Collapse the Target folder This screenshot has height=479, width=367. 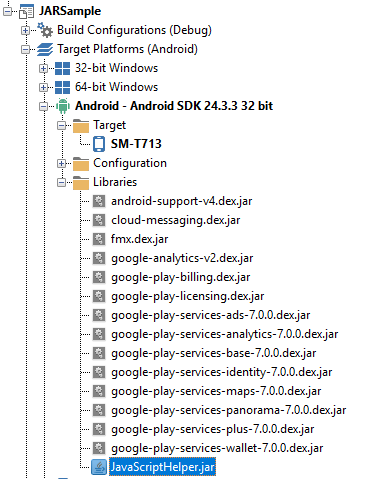[61, 125]
